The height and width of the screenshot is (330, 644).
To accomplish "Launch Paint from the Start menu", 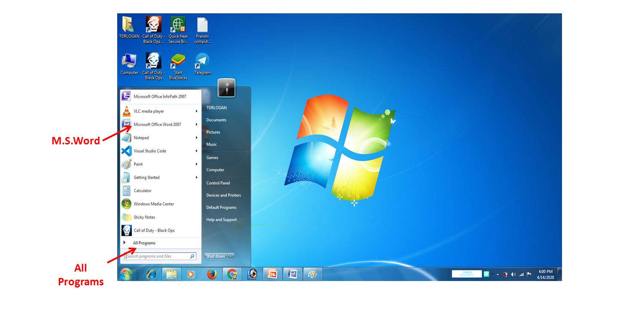I will point(161,164).
